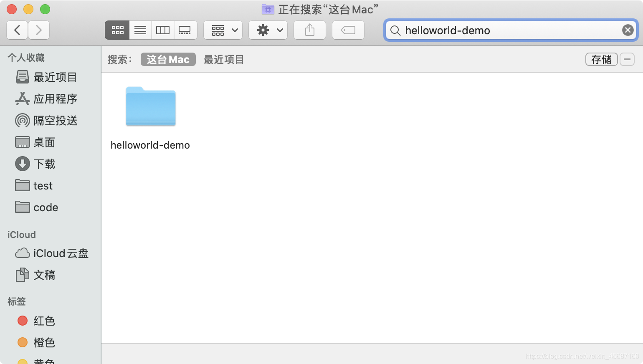Go forward with the right arrow button

39,30
